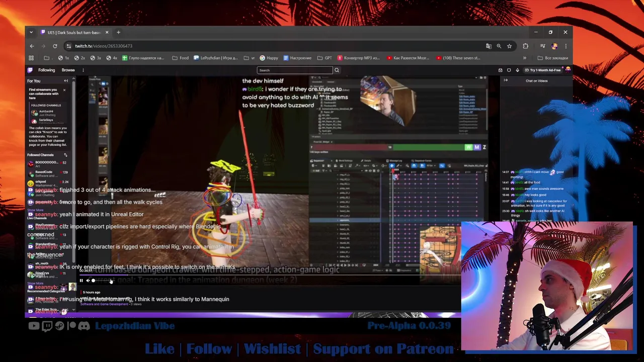The image size is (644, 362).
Task: Reload the Twitch page
Action: coord(55,46)
